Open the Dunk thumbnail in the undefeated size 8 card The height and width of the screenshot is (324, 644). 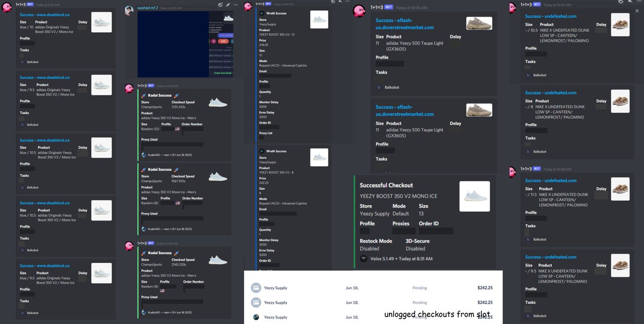pos(620,101)
